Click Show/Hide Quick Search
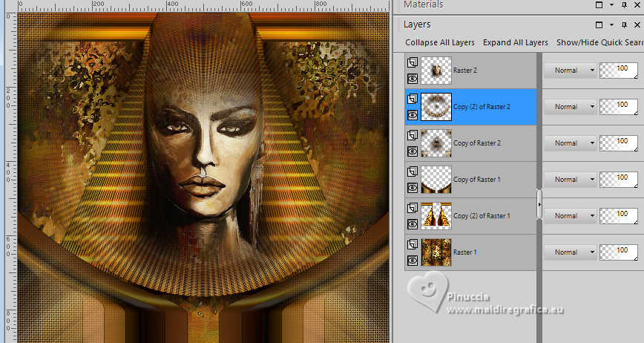This screenshot has width=644, height=343. [600, 42]
